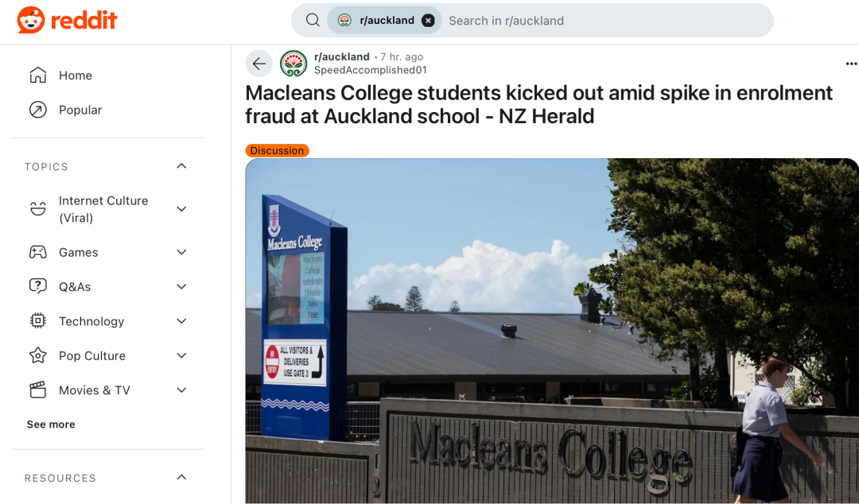Click See more under Topics
Screen dimensions: 859x504
point(51,425)
